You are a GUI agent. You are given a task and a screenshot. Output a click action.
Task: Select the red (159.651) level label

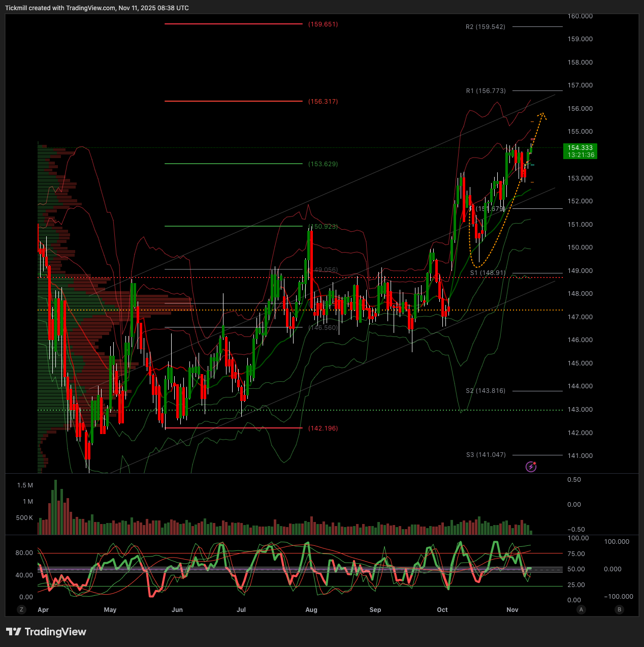point(323,24)
